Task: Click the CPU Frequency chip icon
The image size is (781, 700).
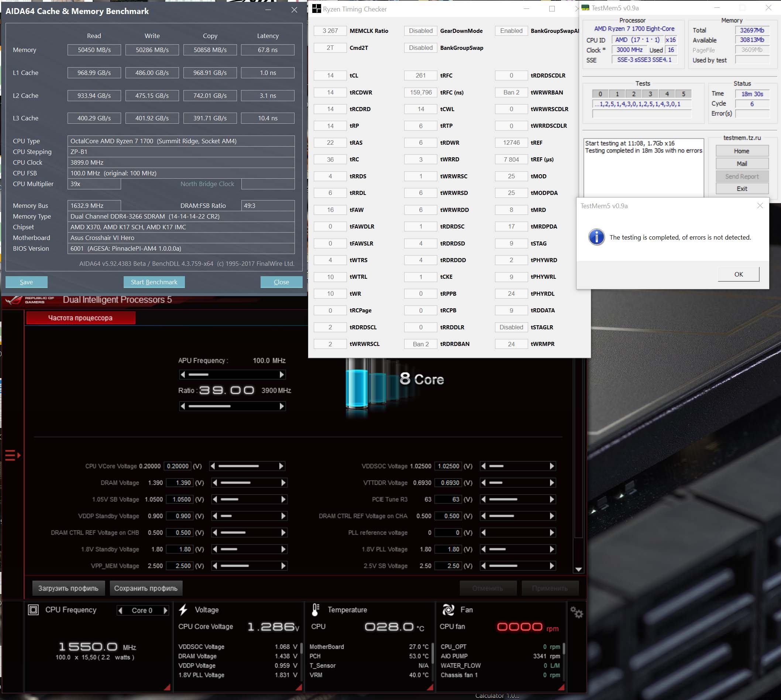Action: point(34,610)
